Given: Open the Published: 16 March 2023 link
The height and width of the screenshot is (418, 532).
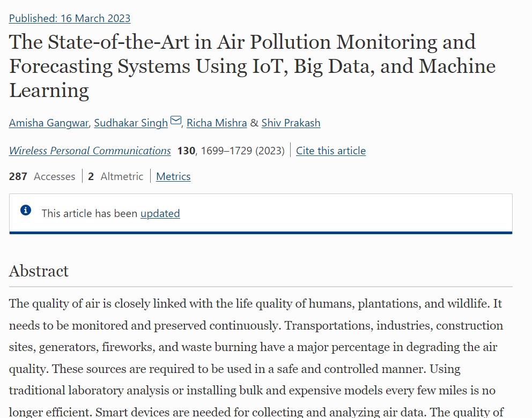Looking at the screenshot, I should click(70, 18).
